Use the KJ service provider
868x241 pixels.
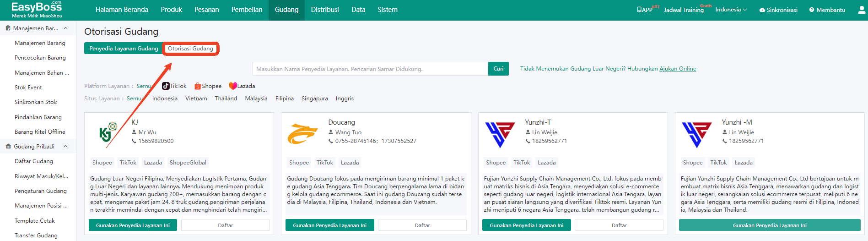coord(133,225)
